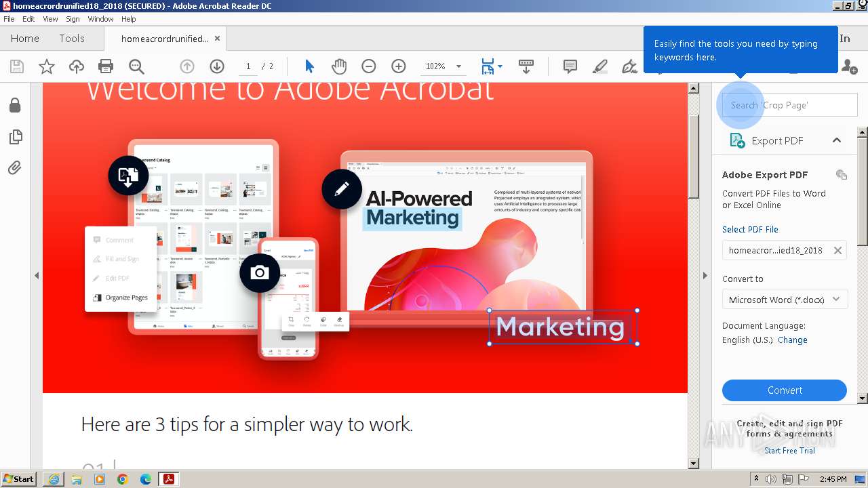Click the upload to cloud icon
Viewport: 868px width, 488px height.
[77, 66]
